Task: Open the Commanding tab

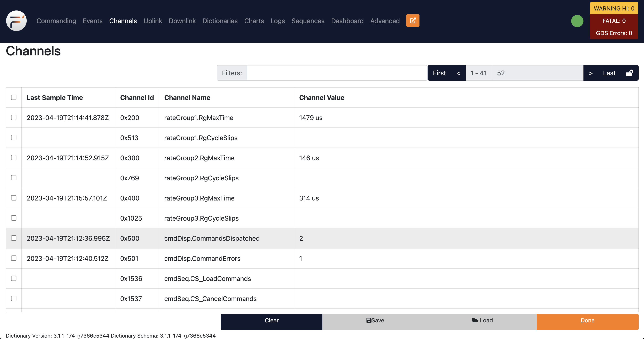Action: point(56,21)
